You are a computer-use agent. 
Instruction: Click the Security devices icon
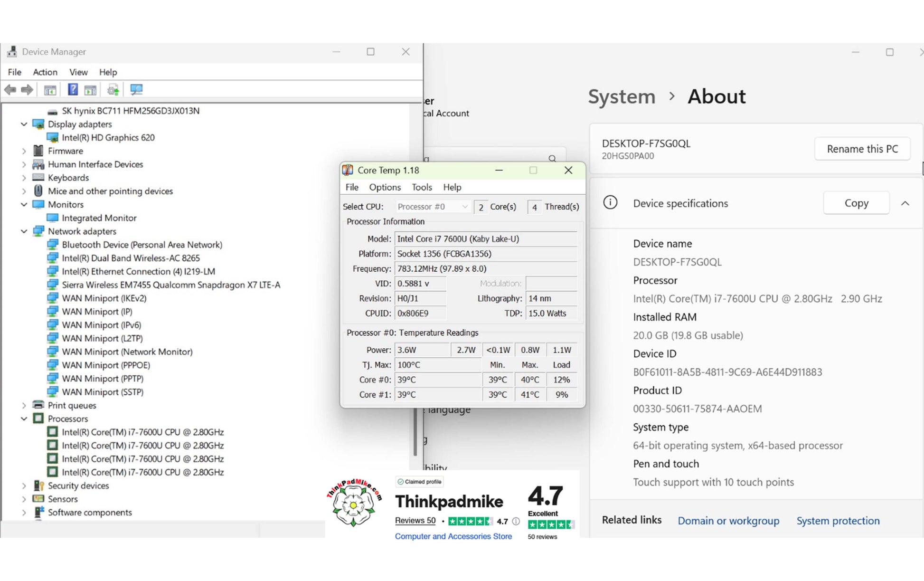pos(38,486)
